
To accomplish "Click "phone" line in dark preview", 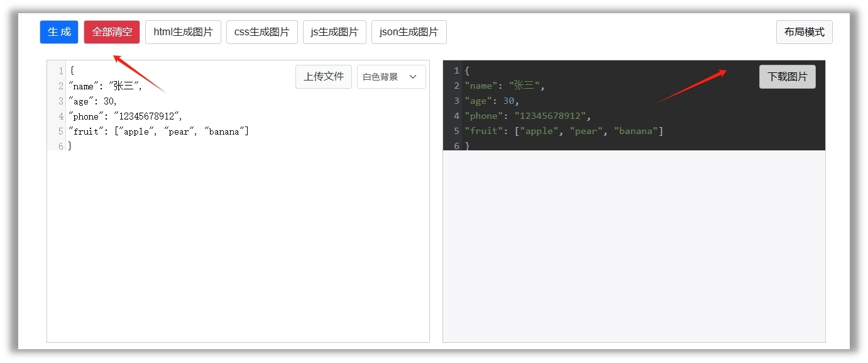I will click(x=528, y=116).
